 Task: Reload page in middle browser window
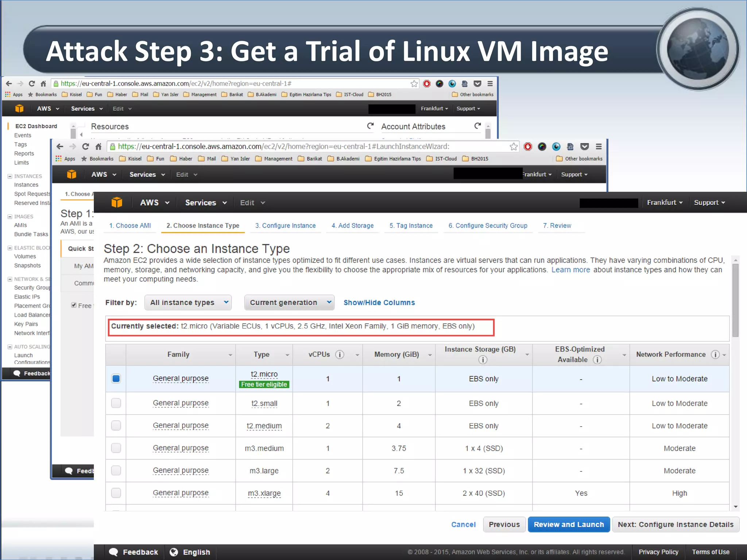click(x=86, y=147)
